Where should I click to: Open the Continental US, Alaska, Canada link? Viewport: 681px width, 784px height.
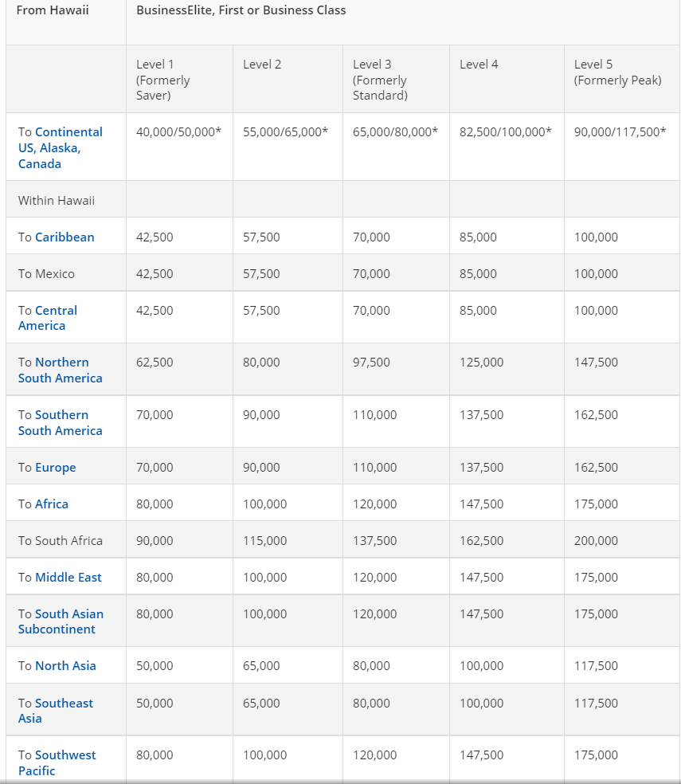[x=60, y=147]
